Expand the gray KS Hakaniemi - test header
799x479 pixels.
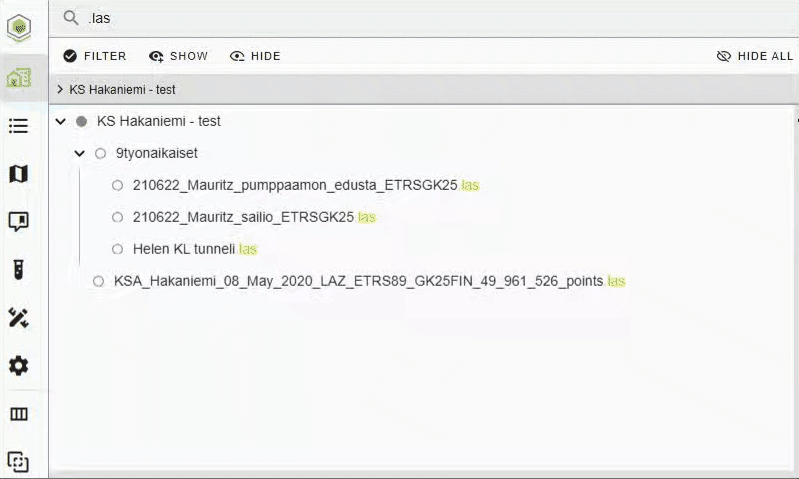click(60, 90)
